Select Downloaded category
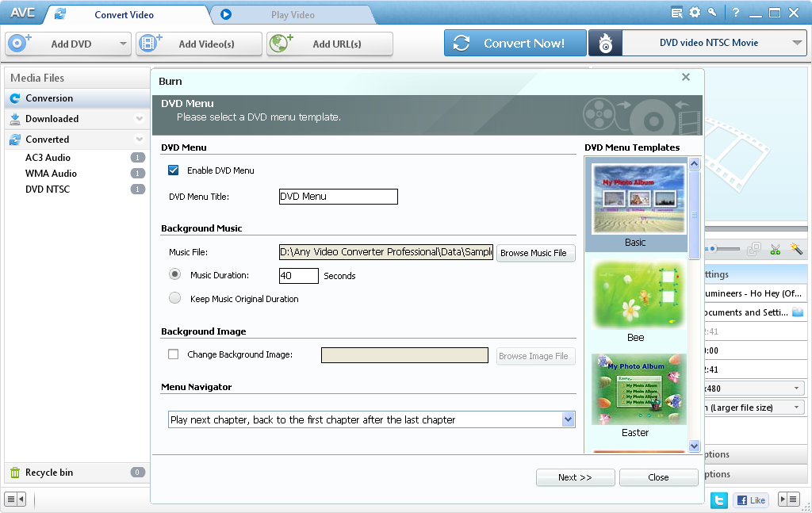812x513 pixels. click(77, 119)
